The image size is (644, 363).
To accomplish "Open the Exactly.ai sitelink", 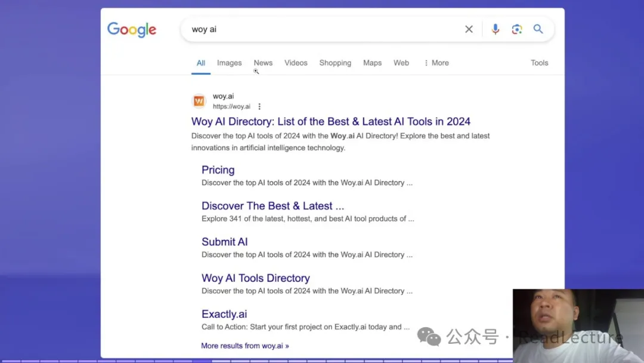I will point(224,314).
